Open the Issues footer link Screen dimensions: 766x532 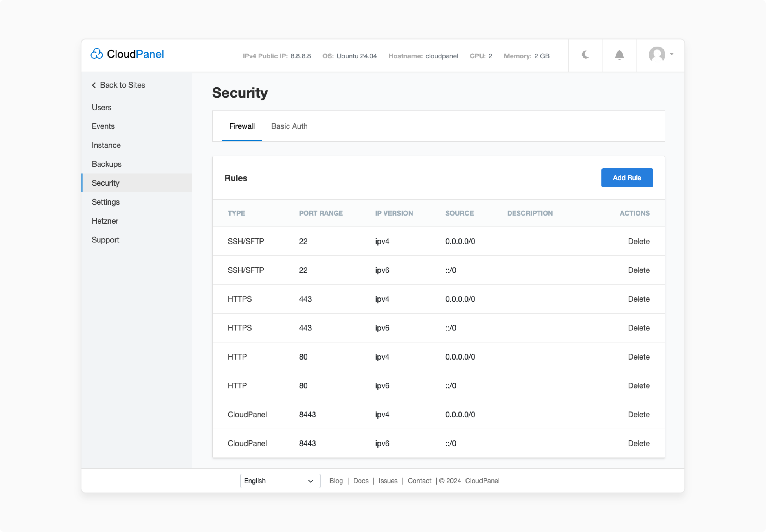click(x=388, y=481)
